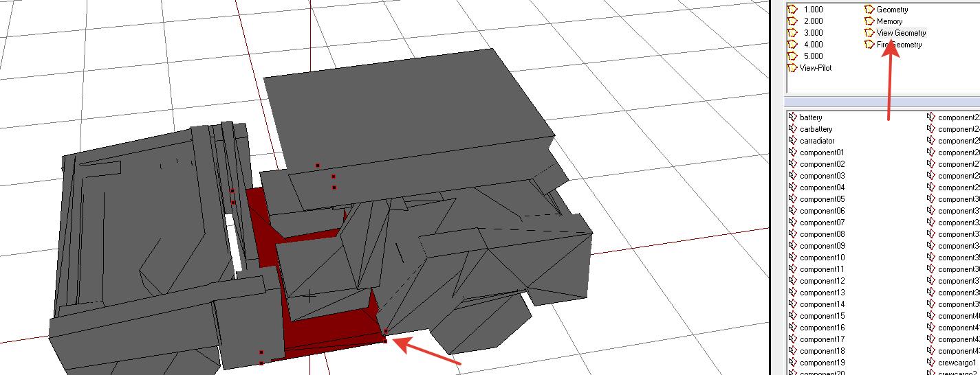
Task: Open the Geometry LOD icon
Action: tap(869, 10)
